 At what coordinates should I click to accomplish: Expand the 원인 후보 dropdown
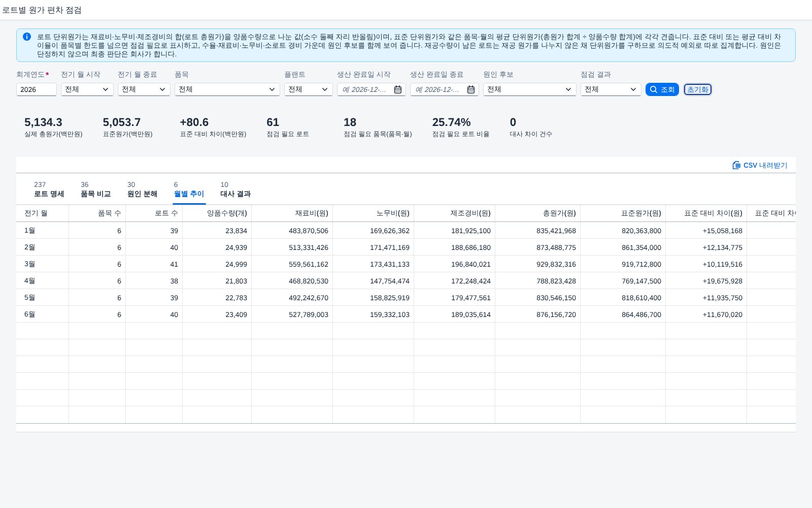tap(530, 89)
